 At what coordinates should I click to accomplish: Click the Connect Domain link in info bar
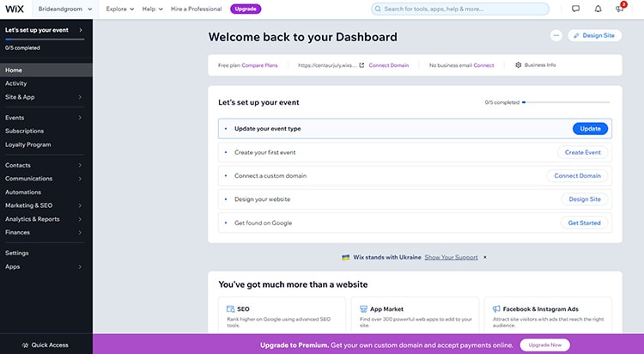388,65
